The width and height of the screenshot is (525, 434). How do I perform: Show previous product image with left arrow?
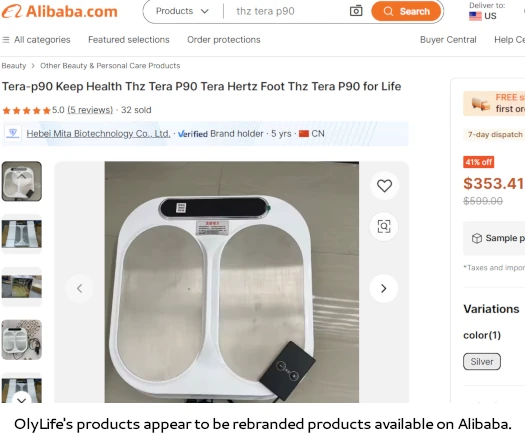pos(79,288)
